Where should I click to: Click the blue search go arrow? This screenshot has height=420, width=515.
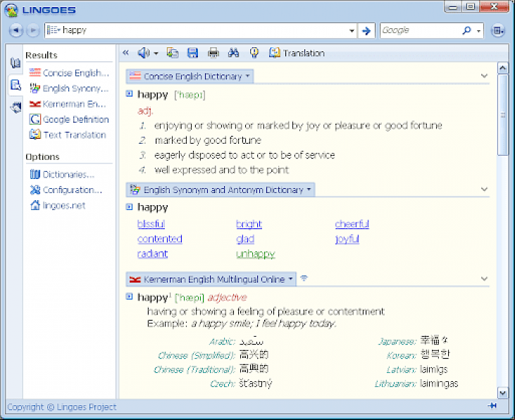pos(366,31)
